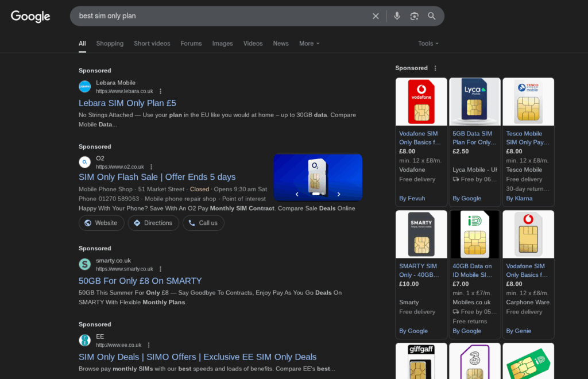Screen dimensions: 588x379
Task: Open the 50GB For Only £8 On SMARTY link
Action: 140,281
